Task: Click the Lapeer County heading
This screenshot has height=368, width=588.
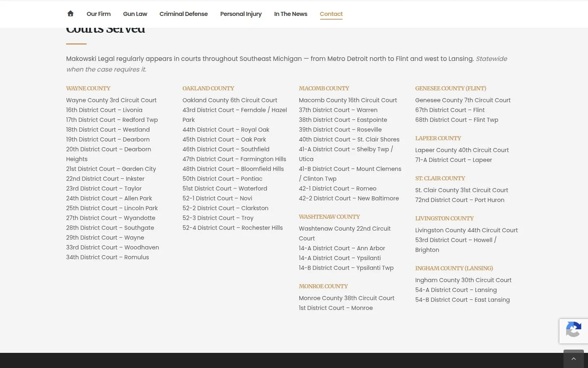Action: click(438, 138)
